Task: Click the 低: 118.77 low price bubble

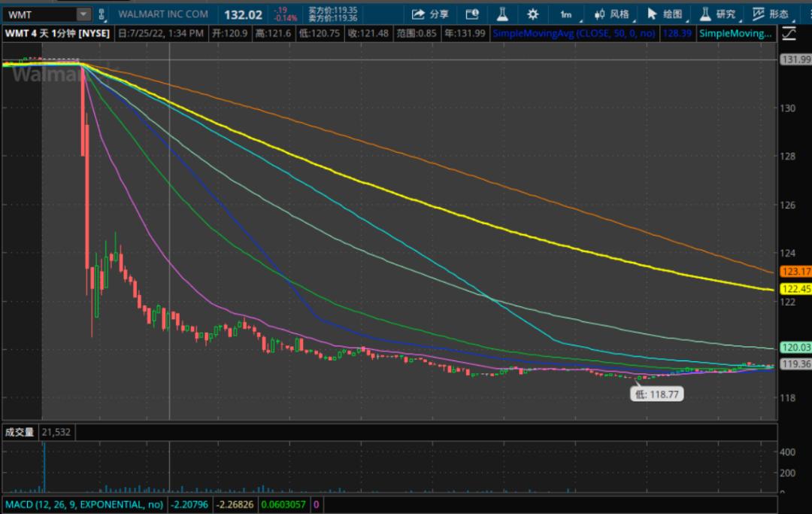Action: point(658,394)
